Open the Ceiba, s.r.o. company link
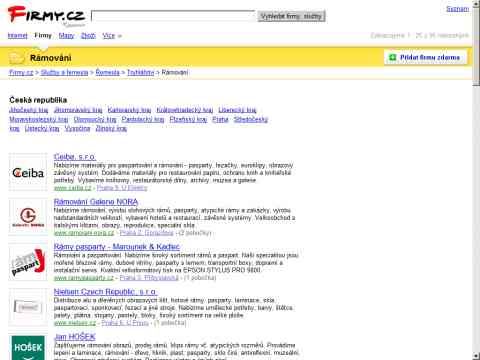Screen dimensions: 480x360 coord(75,157)
